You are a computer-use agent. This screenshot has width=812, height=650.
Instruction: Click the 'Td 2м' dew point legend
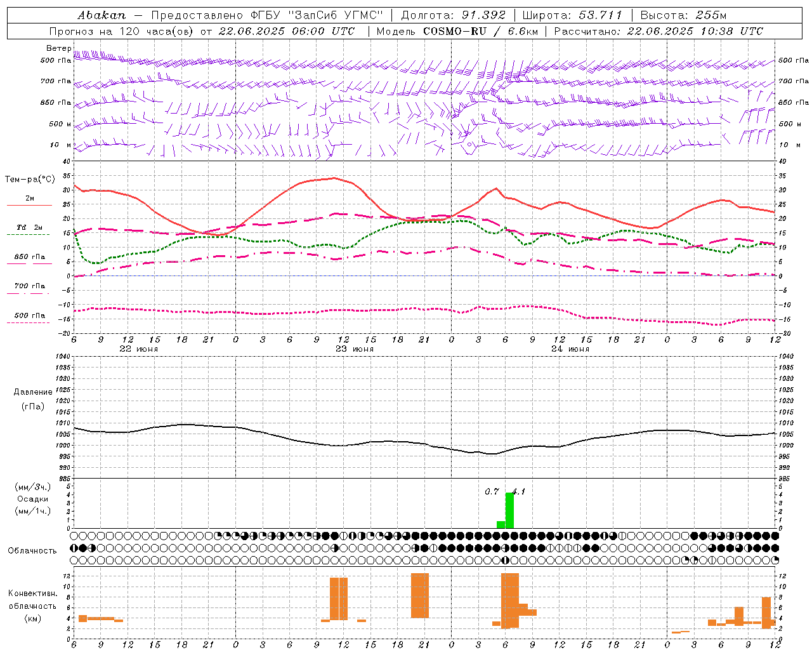coord(30,227)
